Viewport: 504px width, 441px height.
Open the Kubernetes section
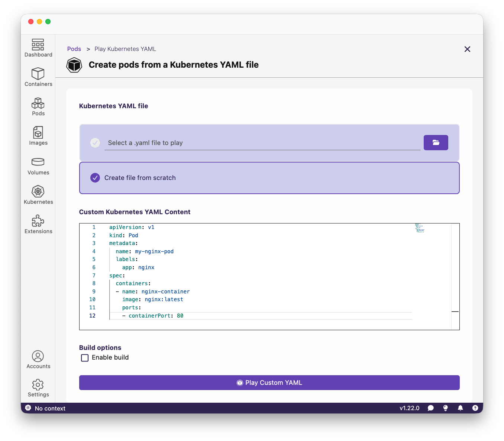tap(38, 195)
